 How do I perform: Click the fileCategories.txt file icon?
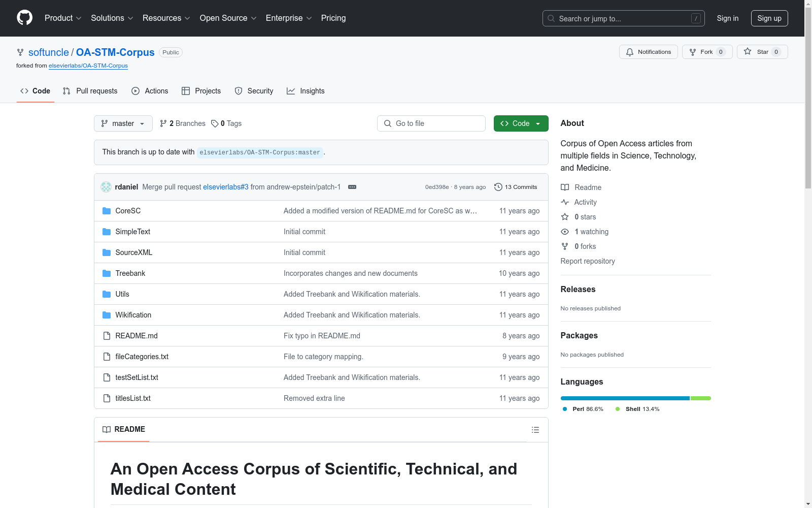[x=107, y=357]
